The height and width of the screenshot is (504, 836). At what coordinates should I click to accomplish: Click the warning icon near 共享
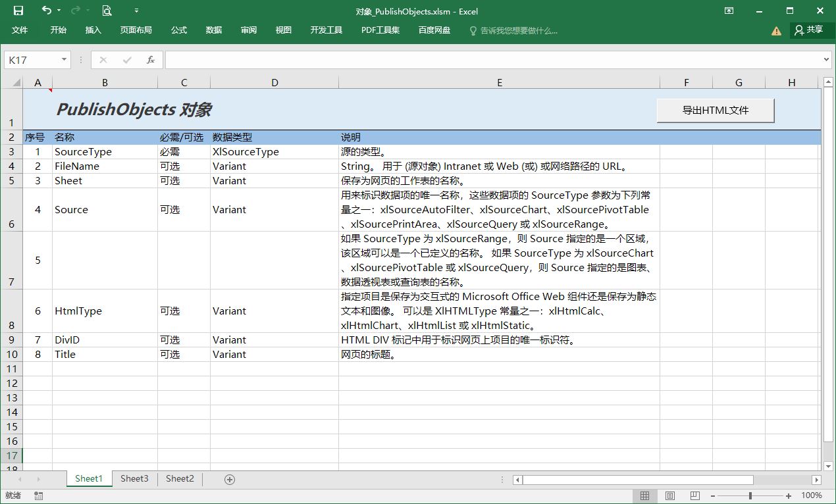tap(777, 30)
